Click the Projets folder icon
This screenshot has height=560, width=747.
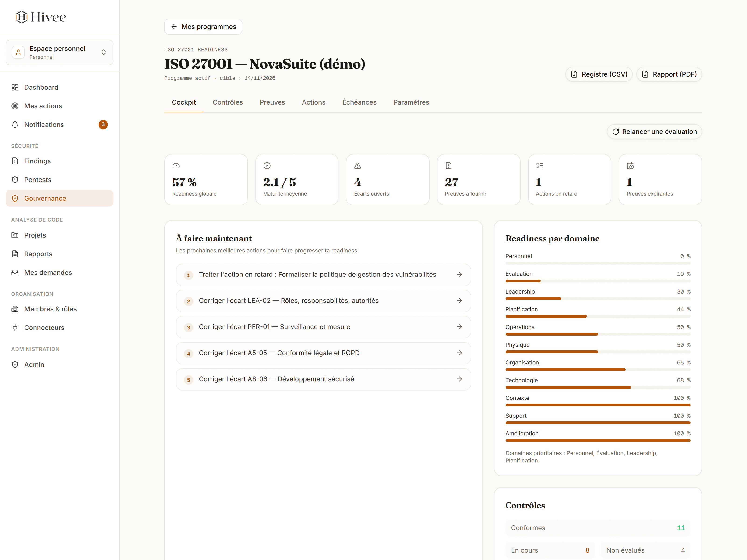coord(15,235)
